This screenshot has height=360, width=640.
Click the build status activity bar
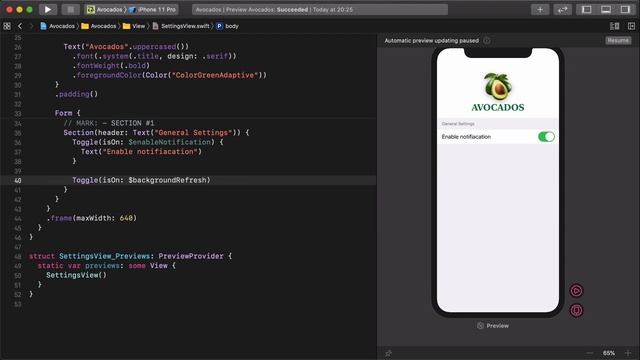320,9
